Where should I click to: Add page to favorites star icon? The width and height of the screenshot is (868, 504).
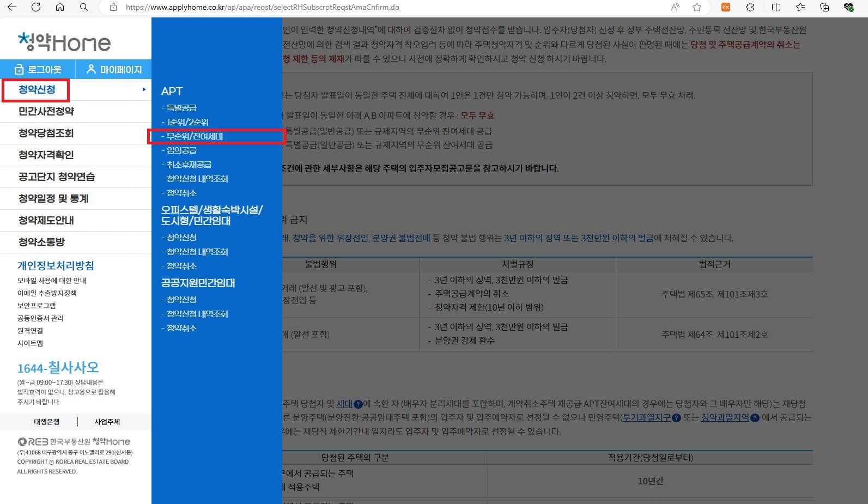coord(697,7)
